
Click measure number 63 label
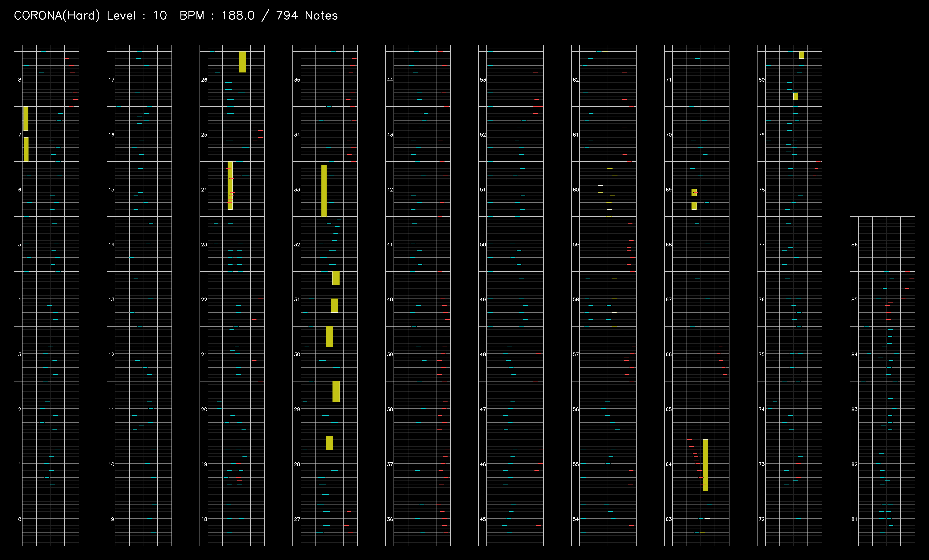(x=668, y=519)
